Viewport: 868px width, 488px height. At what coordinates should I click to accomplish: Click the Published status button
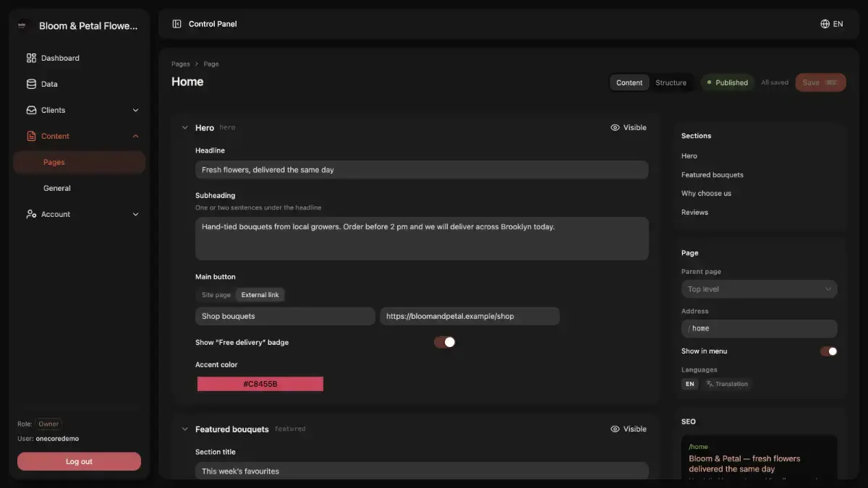(x=728, y=82)
